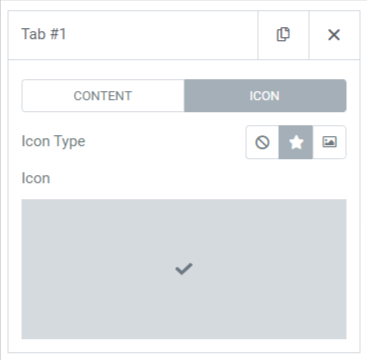Remove Tab #1 with the X icon
The width and height of the screenshot is (367, 360).
click(334, 35)
